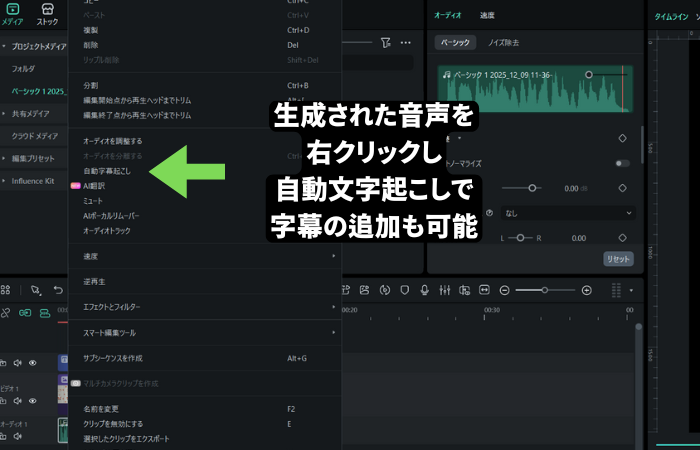Collapse the プロジェクトメディア tree node
This screenshot has width=700, height=450.
4,46
